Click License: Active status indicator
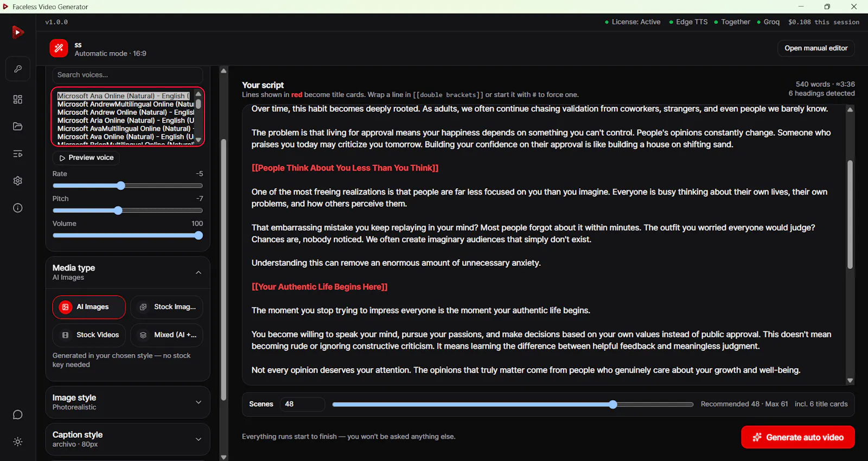The height and width of the screenshot is (461, 868). pyautogui.click(x=633, y=22)
